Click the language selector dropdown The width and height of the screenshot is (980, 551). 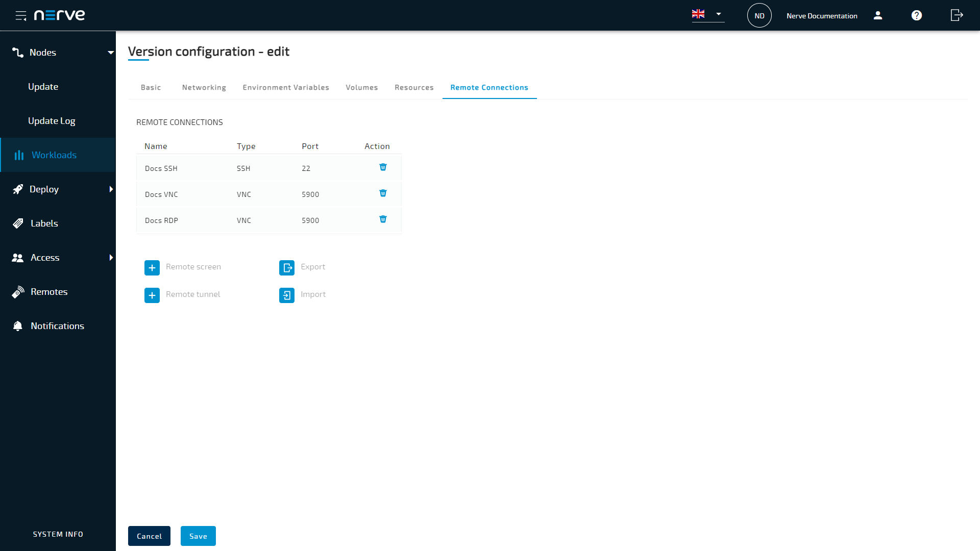(707, 15)
